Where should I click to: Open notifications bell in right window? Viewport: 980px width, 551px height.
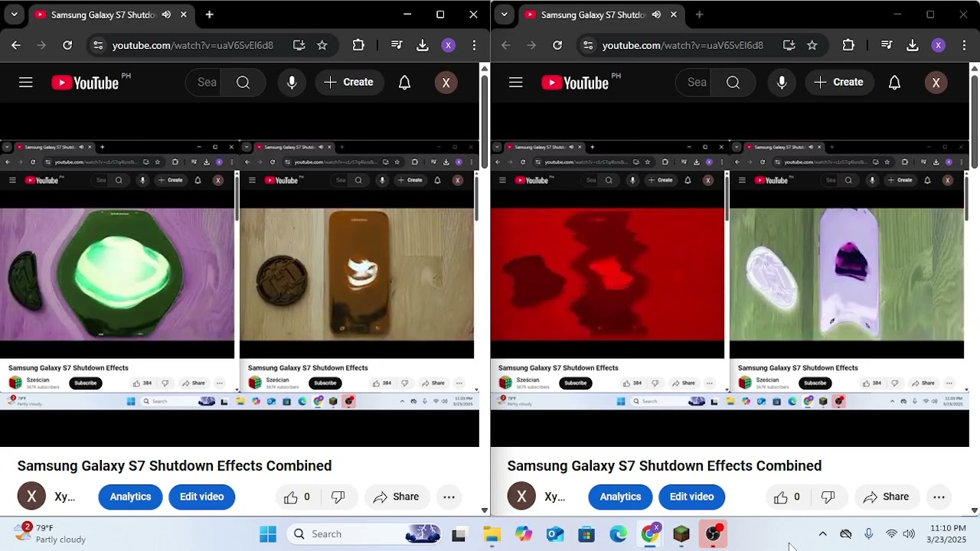[895, 83]
